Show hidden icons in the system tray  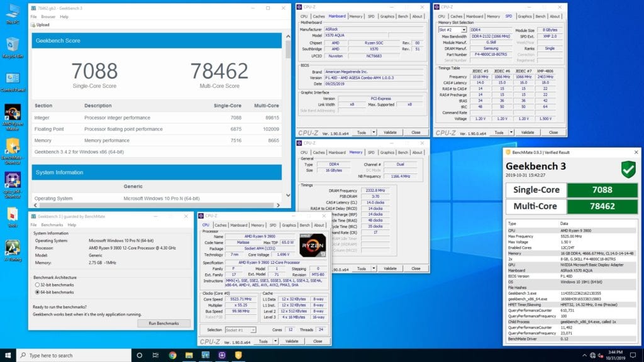coord(584,356)
